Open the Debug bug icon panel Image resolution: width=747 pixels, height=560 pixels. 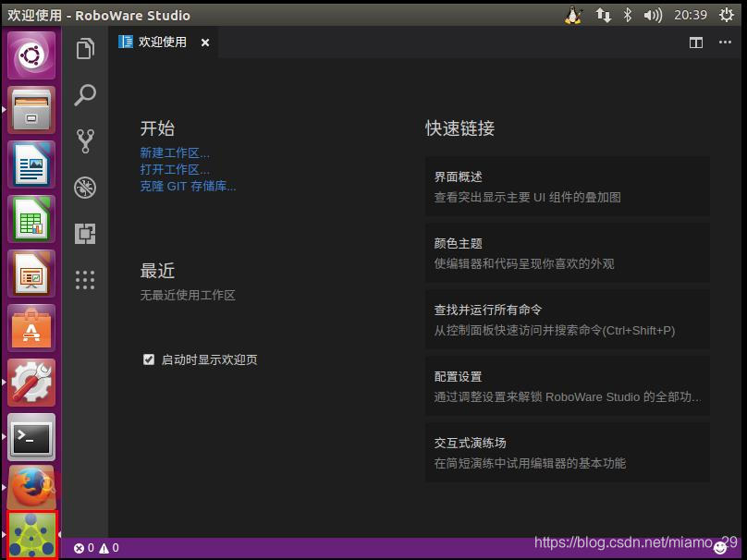pos(85,188)
